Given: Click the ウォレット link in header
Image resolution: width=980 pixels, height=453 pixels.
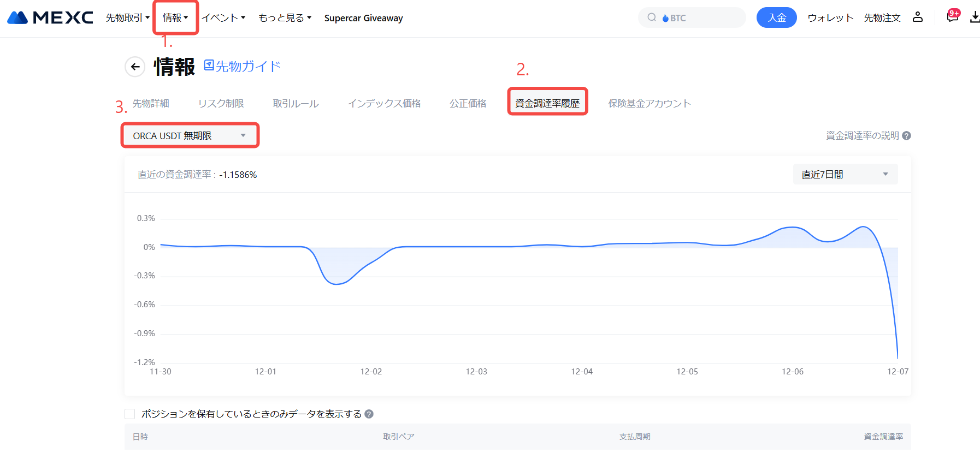Looking at the screenshot, I should click(830, 18).
